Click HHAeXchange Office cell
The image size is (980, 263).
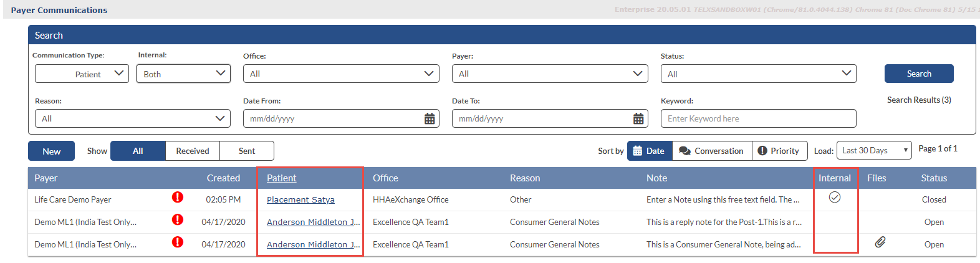click(411, 199)
